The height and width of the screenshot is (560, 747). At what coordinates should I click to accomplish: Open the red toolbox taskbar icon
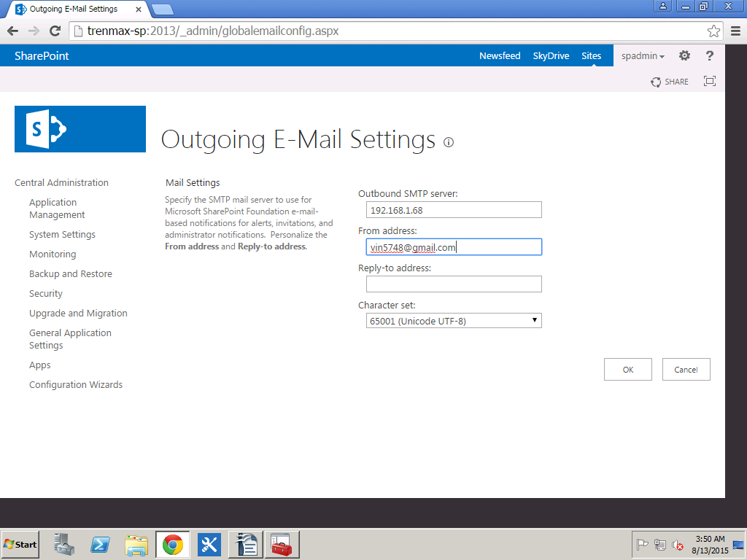pyautogui.click(x=282, y=544)
